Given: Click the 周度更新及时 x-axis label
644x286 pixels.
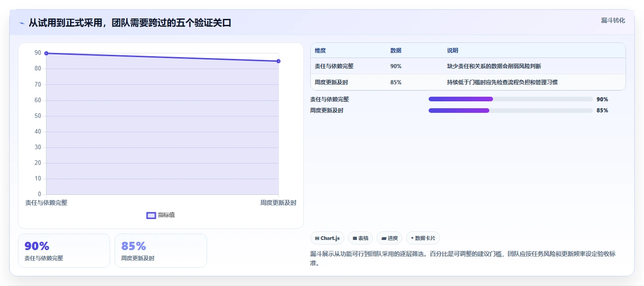Looking at the screenshot, I should (278, 203).
